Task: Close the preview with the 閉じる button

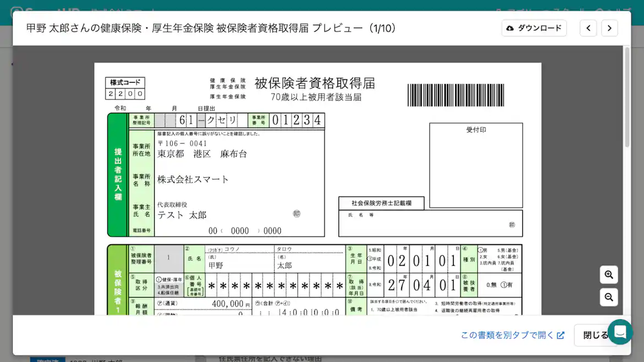Action: tap(591, 335)
